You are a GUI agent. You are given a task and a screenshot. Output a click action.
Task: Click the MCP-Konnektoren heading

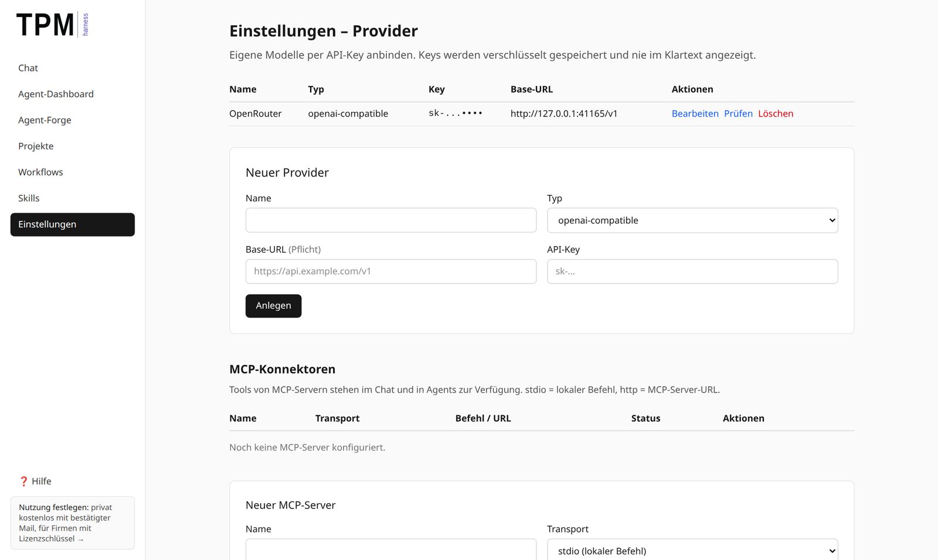283,369
